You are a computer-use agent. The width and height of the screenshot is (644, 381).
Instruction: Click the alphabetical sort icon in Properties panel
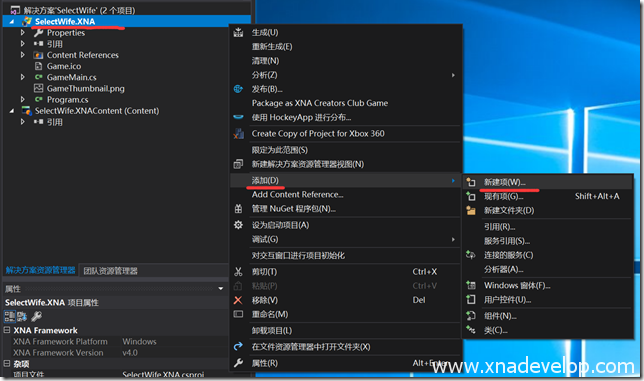click(22, 316)
